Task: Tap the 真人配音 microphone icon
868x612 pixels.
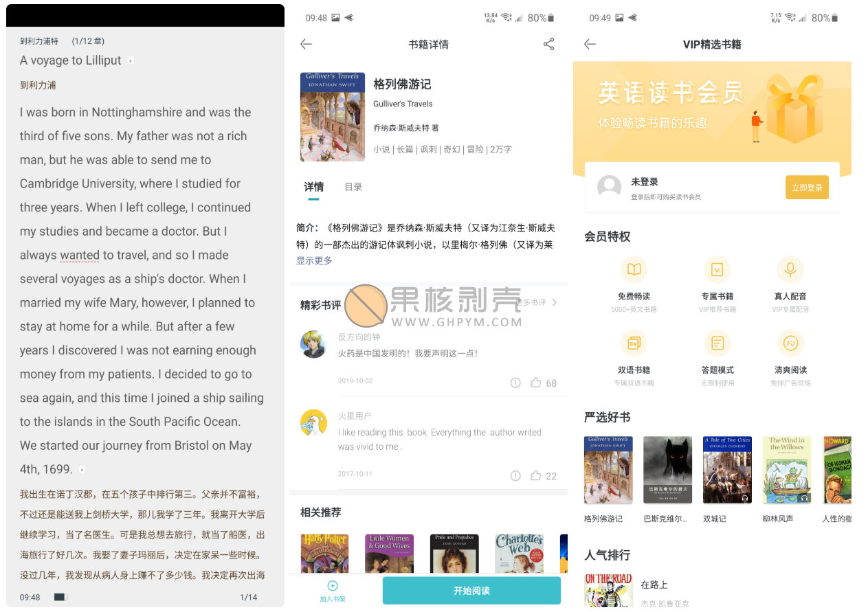Action: tap(790, 269)
